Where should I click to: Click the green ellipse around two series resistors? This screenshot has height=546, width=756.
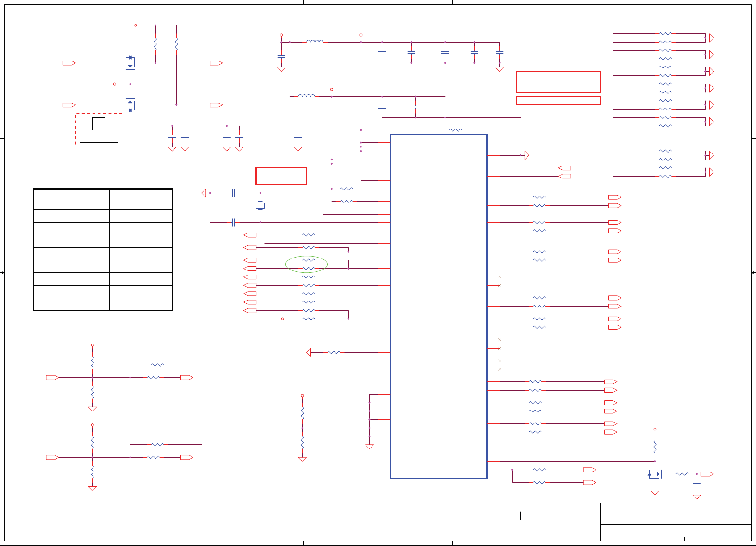(306, 264)
